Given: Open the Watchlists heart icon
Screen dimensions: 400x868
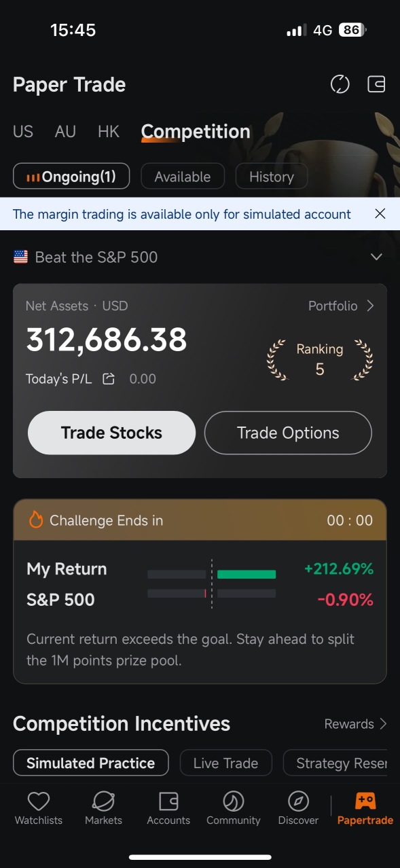Looking at the screenshot, I should 39,801.
